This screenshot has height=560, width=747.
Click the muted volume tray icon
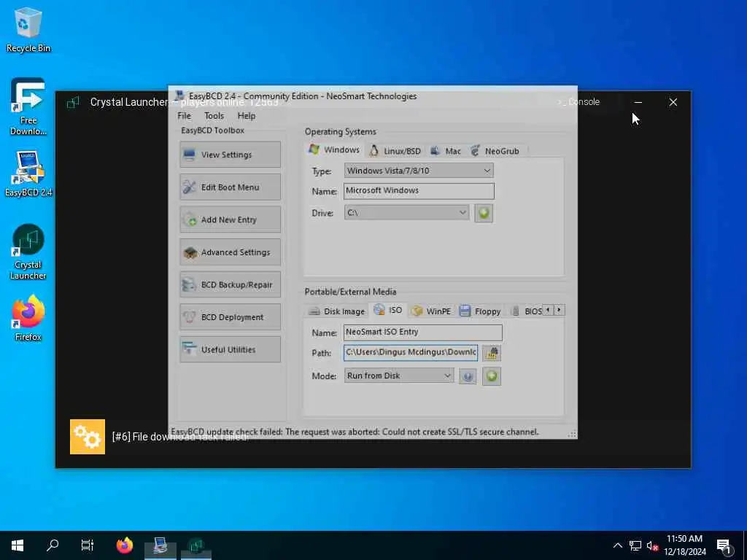(652, 545)
